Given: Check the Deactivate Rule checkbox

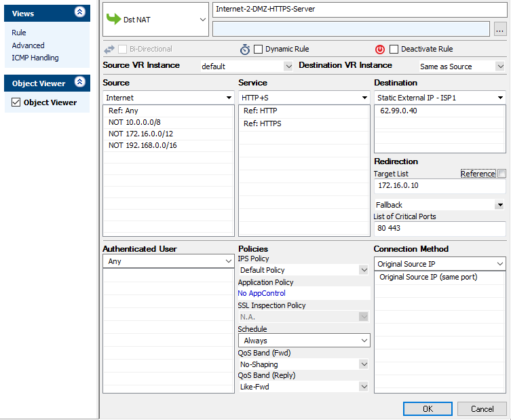Looking at the screenshot, I should [394, 50].
